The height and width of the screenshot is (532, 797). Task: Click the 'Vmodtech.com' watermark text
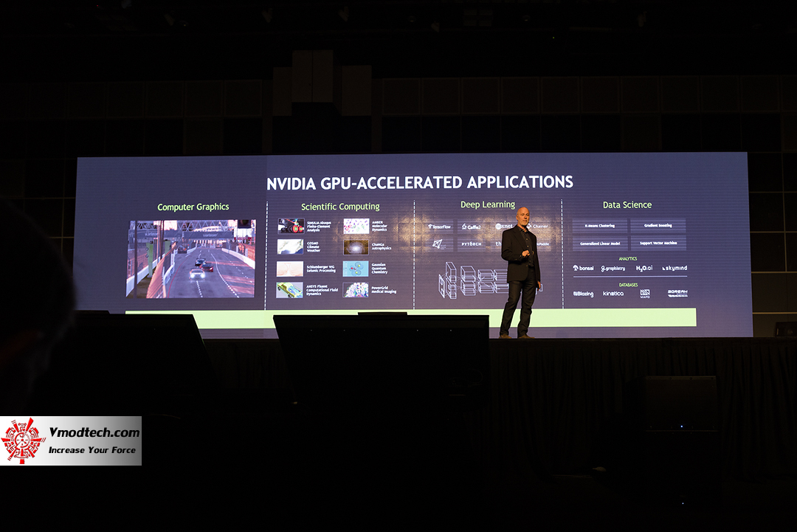click(x=94, y=432)
